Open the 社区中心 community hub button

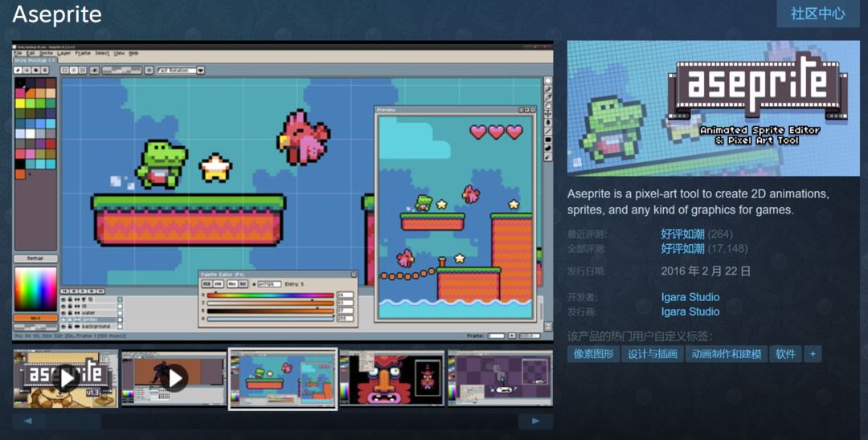pyautogui.click(x=817, y=14)
